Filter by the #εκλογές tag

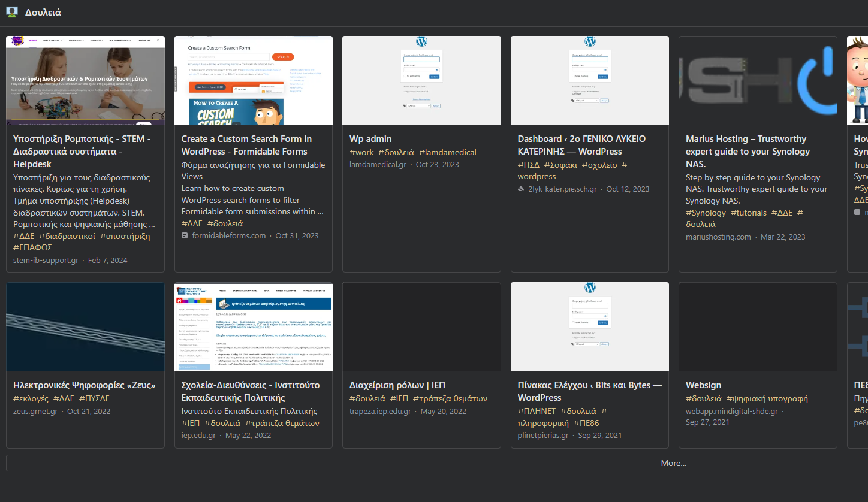click(x=31, y=398)
